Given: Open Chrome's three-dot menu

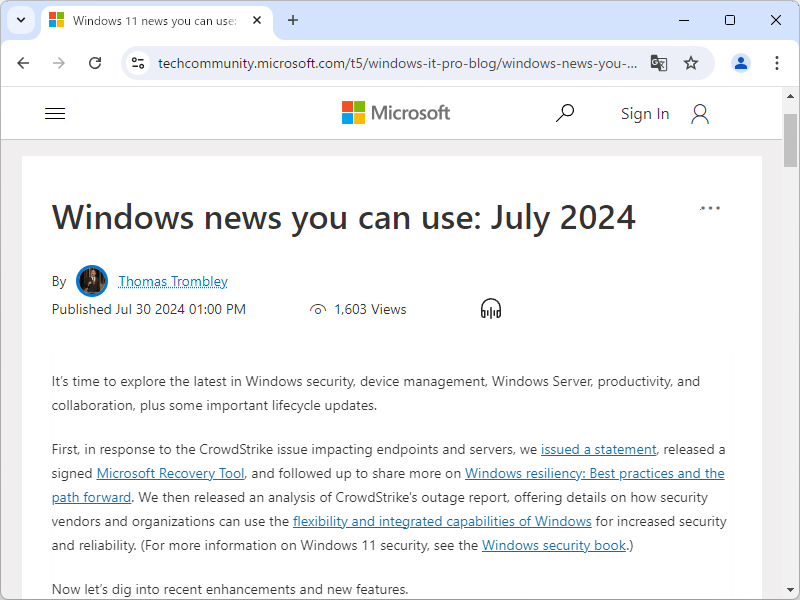Looking at the screenshot, I should pyautogui.click(x=777, y=62).
